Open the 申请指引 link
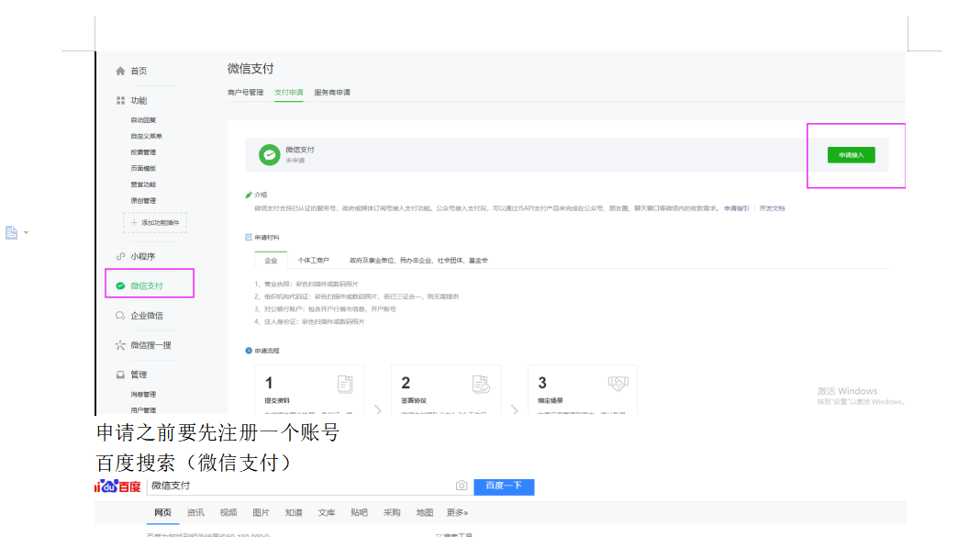The height and width of the screenshot is (537, 980). click(x=736, y=208)
